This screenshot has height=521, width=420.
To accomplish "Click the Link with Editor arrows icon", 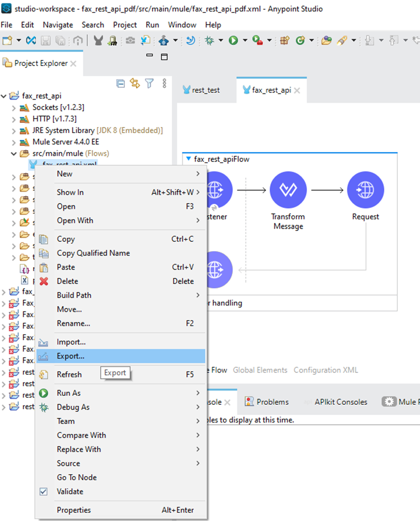I will 134,83.
